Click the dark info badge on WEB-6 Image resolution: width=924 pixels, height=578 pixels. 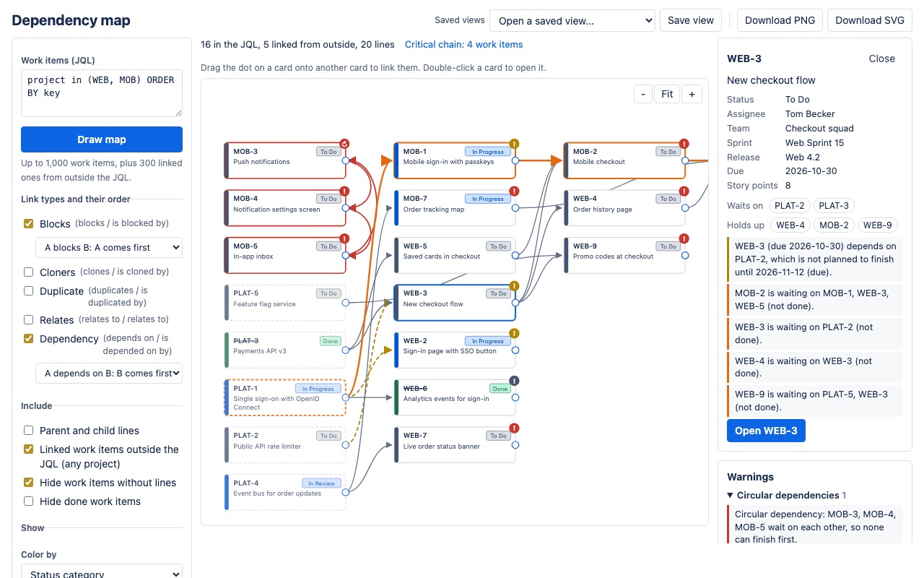[x=514, y=381]
